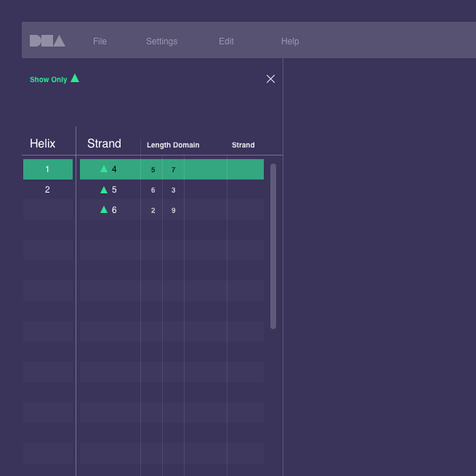Select strand row 5

click(x=172, y=190)
